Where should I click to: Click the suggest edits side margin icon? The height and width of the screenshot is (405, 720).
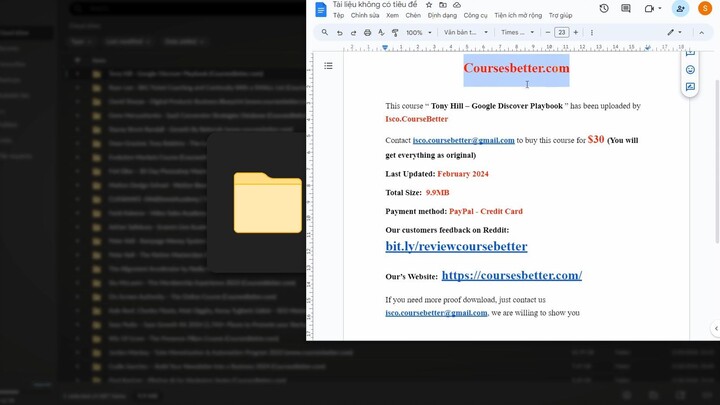[690, 87]
